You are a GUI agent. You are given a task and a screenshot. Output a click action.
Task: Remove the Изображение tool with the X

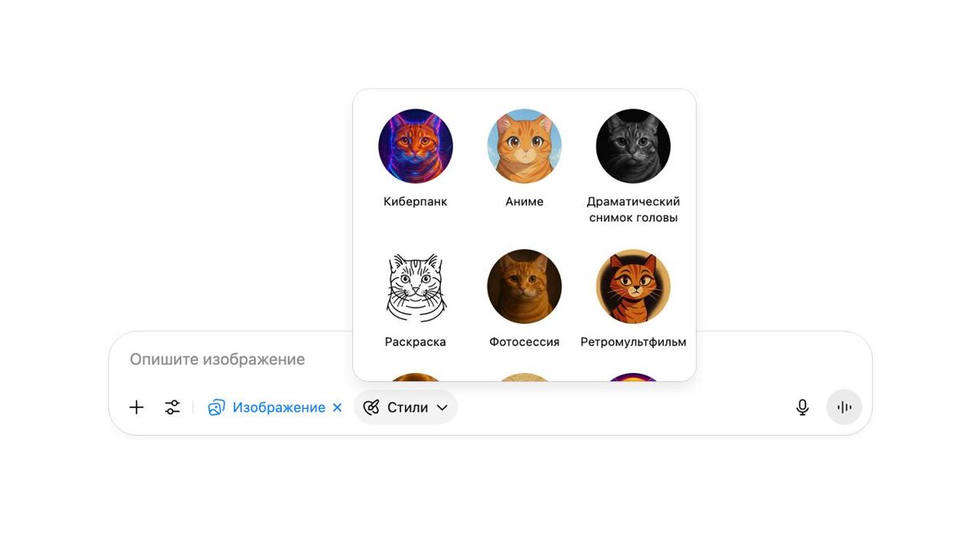337,407
